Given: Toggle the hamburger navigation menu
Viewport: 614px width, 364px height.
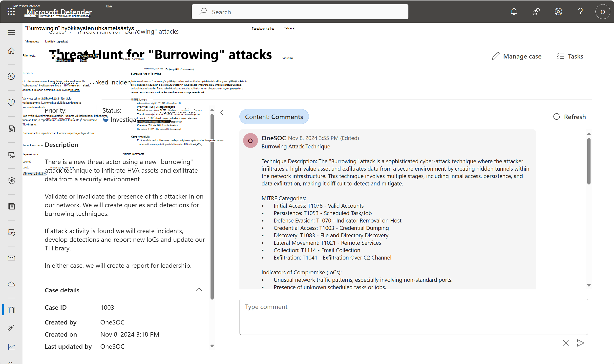Looking at the screenshot, I should pyautogui.click(x=11, y=32).
